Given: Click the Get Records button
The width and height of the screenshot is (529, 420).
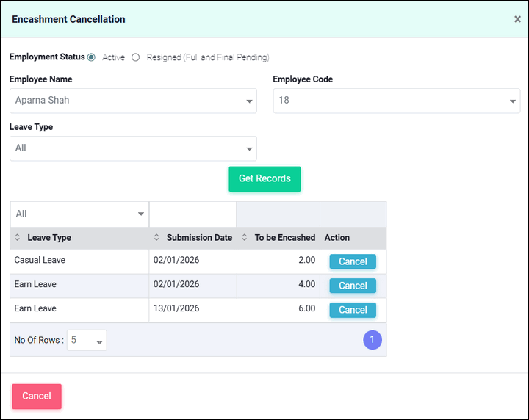Looking at the screenshot, I should [264, 178].
